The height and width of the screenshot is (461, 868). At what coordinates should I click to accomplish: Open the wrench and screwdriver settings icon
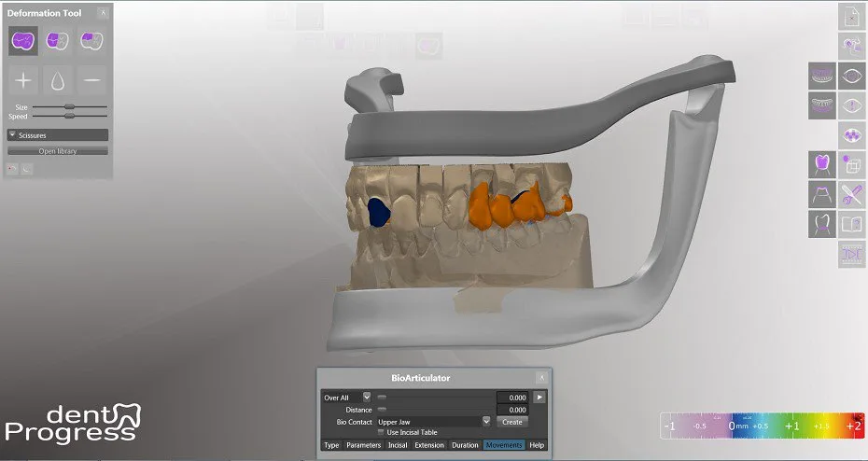point(852,195)
